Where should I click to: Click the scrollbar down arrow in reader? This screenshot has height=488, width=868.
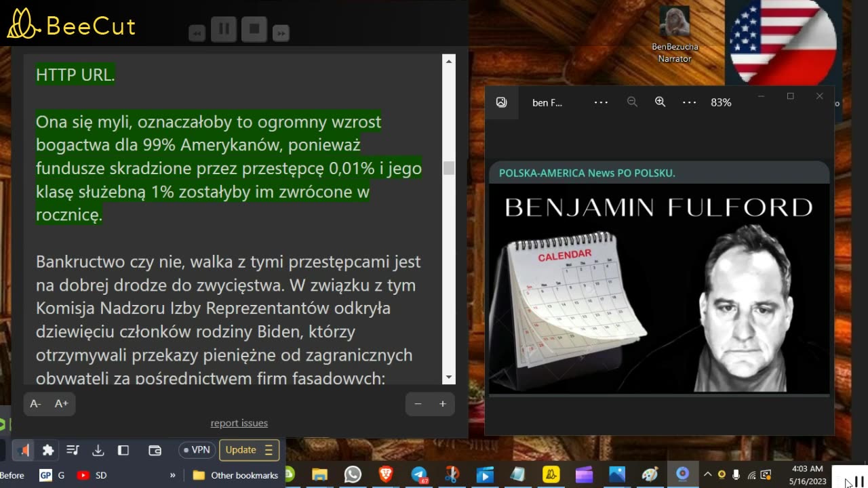[448, 378]
